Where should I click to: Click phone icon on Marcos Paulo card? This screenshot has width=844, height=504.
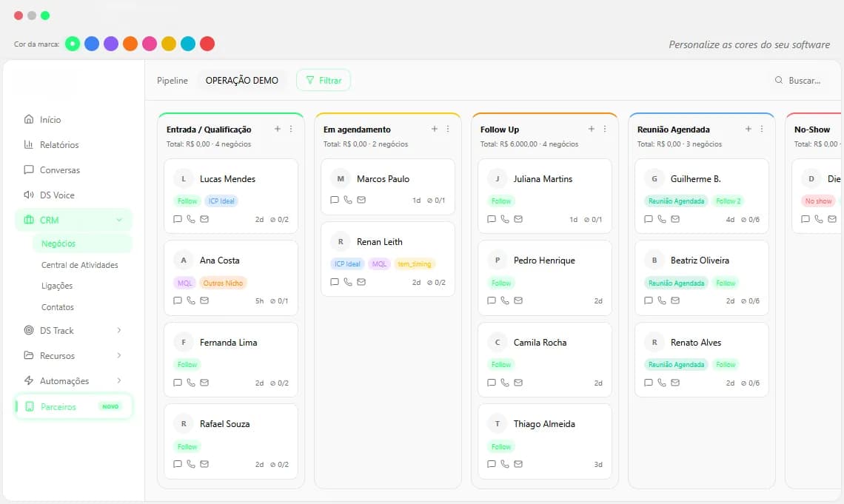click(x=348, y=200)
